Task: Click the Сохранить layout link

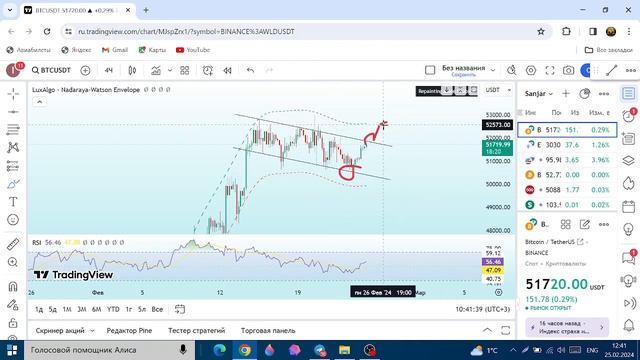Action: click(464, 75)
